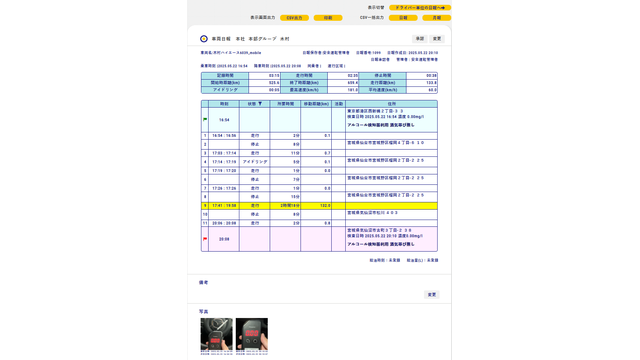Click the 16:54 departure time cell

click(x=224, y=120)
